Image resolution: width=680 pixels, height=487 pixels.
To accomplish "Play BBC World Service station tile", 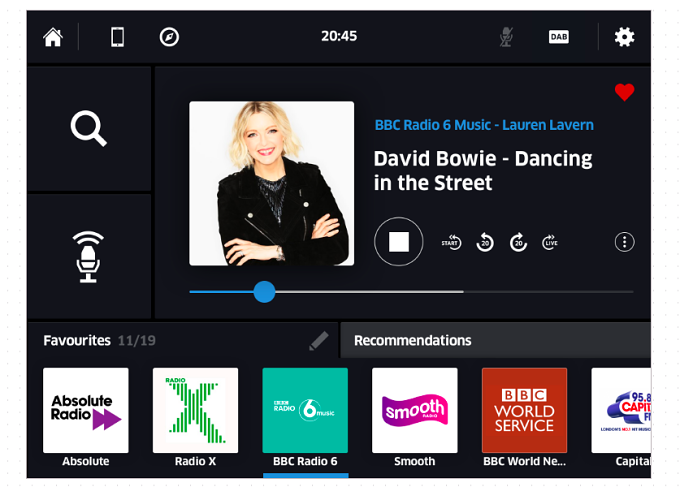I will pyautogui.click(x=524, y=410).
